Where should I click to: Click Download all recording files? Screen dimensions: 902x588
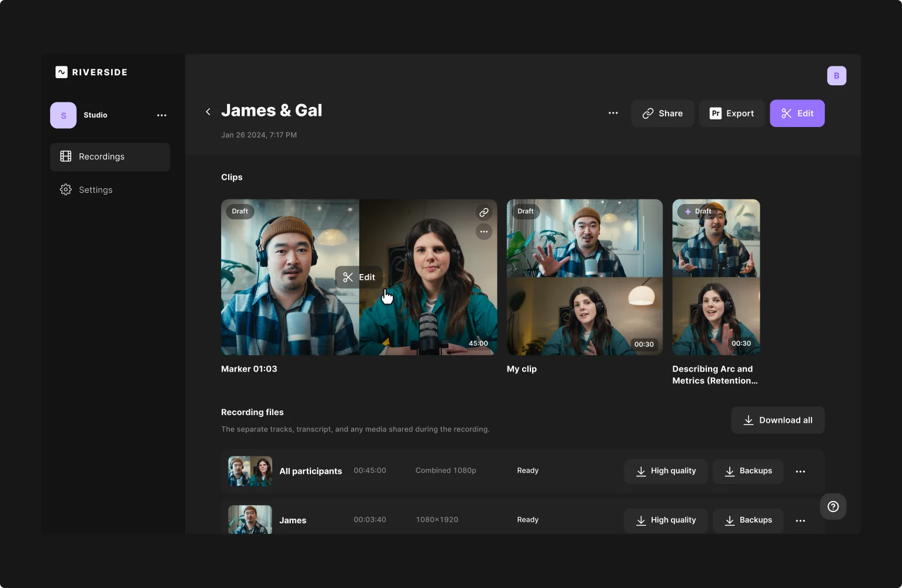coord(777,420)
